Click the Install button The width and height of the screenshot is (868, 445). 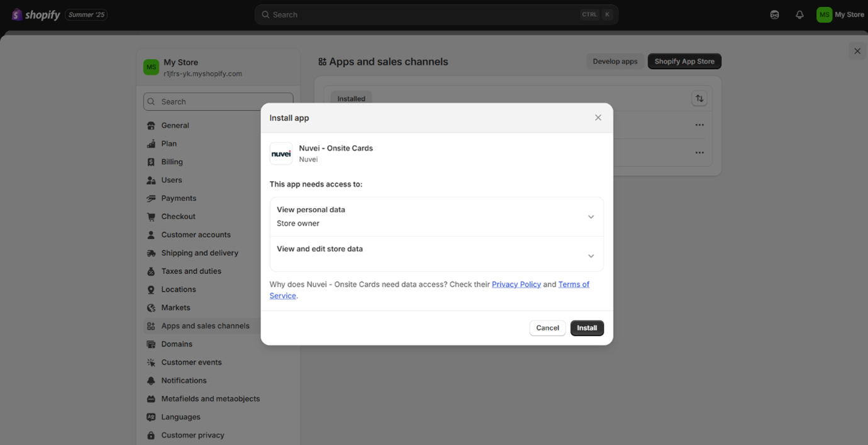point(587,328)
